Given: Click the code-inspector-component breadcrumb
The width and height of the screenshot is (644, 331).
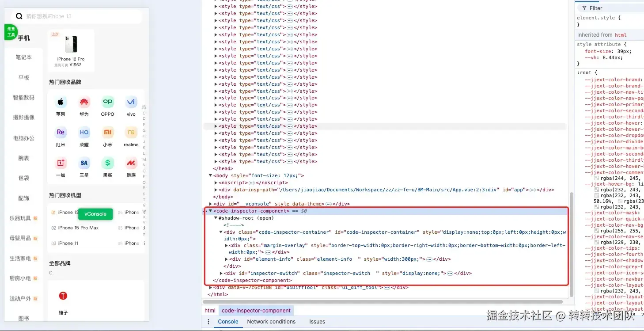Looking at the screenshot, I should click(x=256, y=311).
